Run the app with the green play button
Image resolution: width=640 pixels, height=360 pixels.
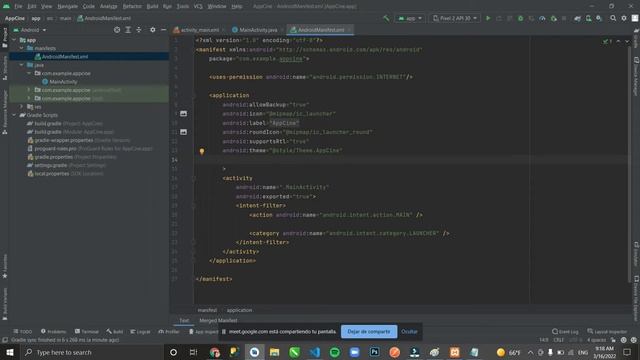click(488, 18)
